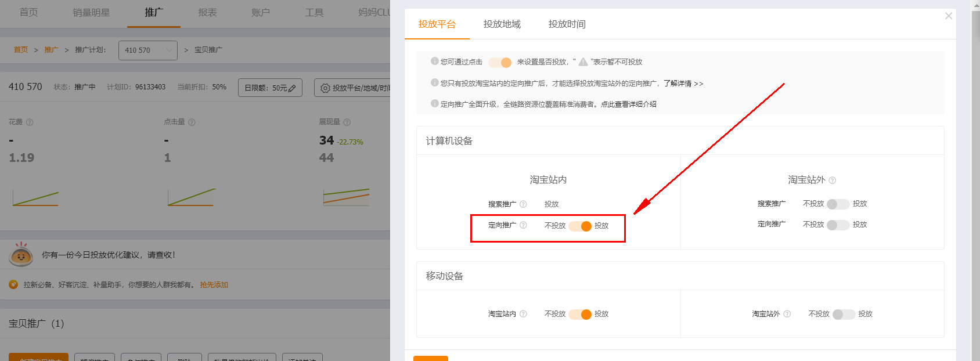Open 你有一份今日投放优化建议 message
This screenshot has height=361, width=980.
pyautogui.click(x=109, y=255)
